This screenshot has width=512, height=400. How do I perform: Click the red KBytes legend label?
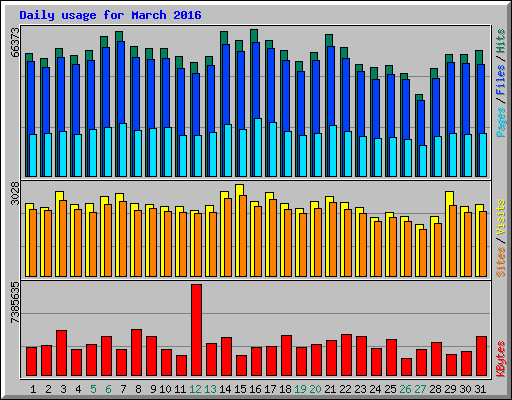(501, 359)
